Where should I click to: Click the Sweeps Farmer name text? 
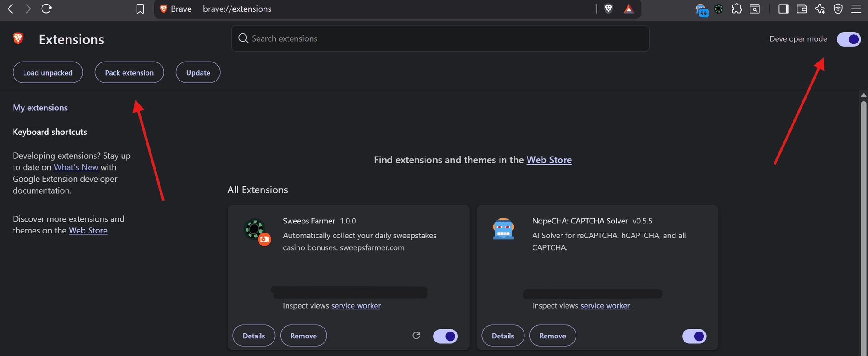click(x=309, y=221)
